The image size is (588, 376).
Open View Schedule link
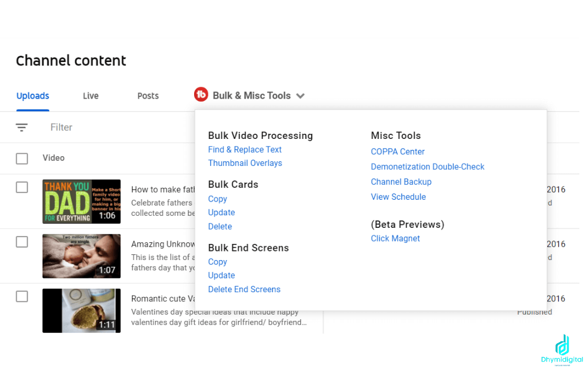[x=399, y=197]
